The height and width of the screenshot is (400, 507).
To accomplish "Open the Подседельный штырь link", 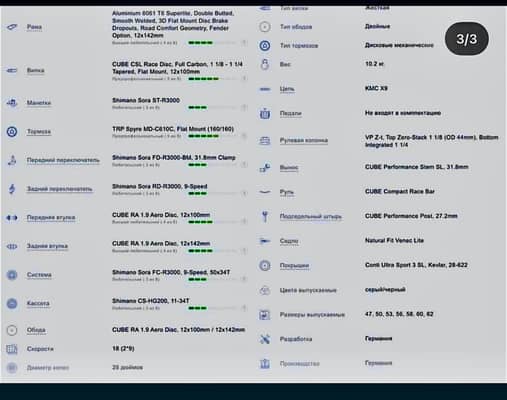I will 311,217.
